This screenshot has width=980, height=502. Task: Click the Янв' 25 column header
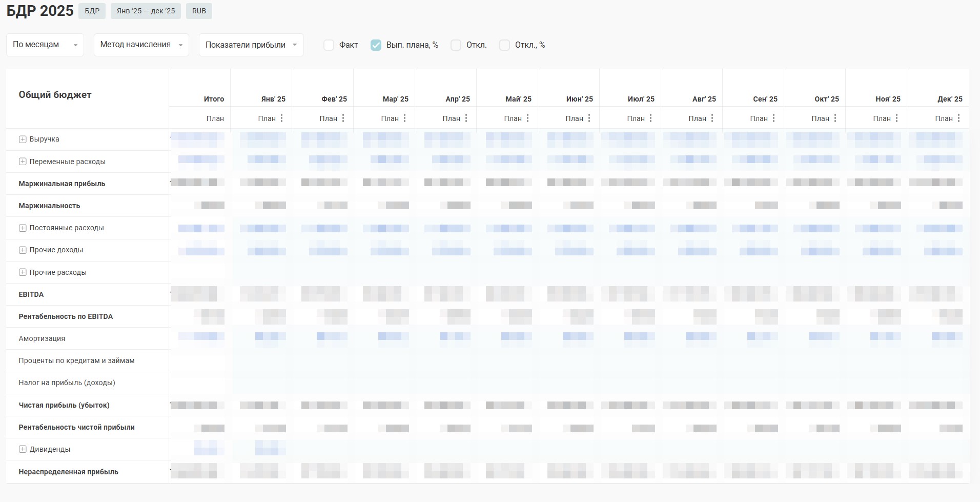tap(273, 99)
